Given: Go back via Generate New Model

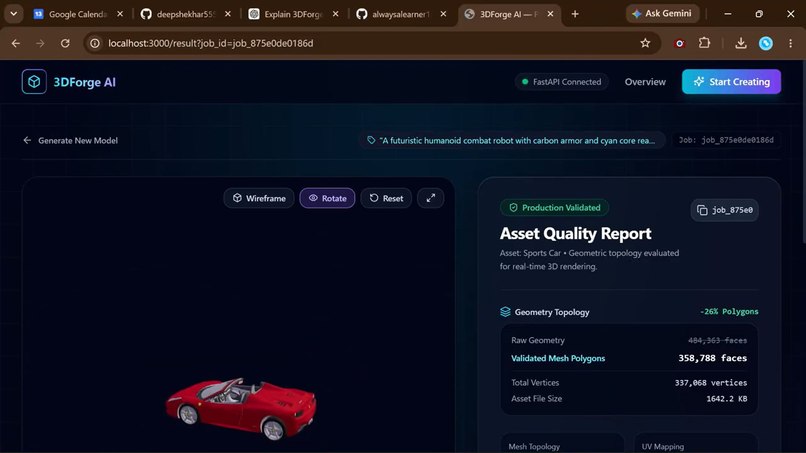Looking at the screenshot, I should click(x=70, y=140).
